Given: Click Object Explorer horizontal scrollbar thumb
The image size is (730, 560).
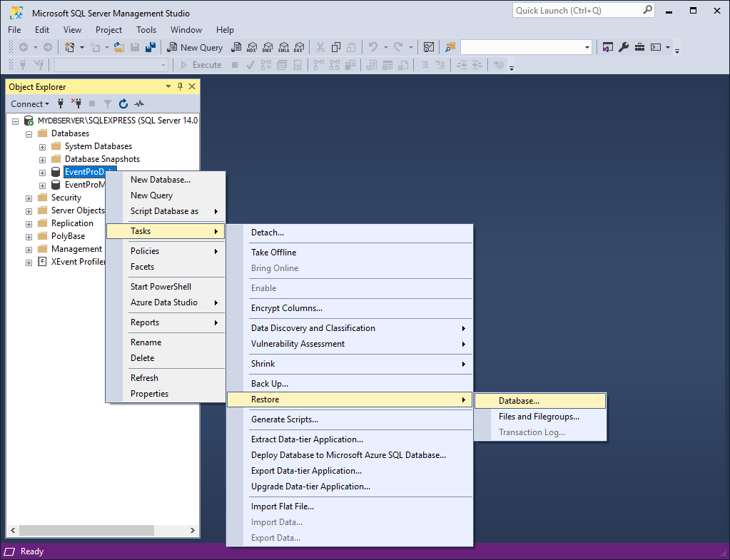Looking at the screenshot, I should click(86, 530).
